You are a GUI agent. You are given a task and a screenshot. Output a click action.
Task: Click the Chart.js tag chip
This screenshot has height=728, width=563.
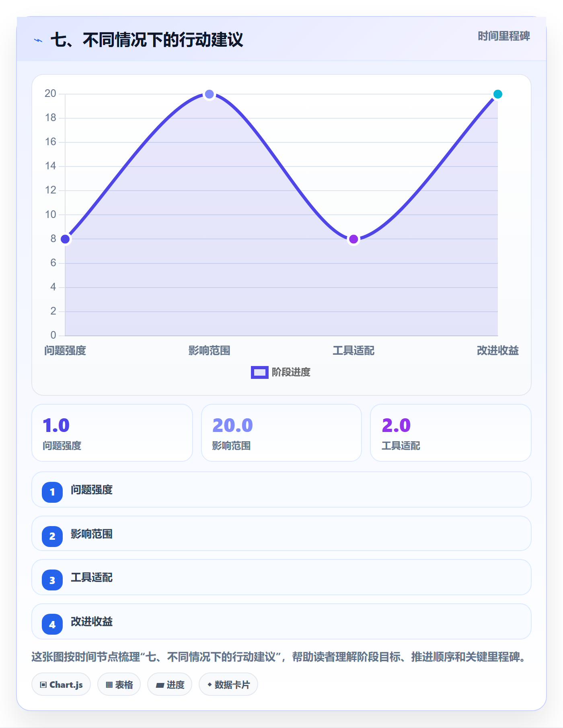coord(61,685)
